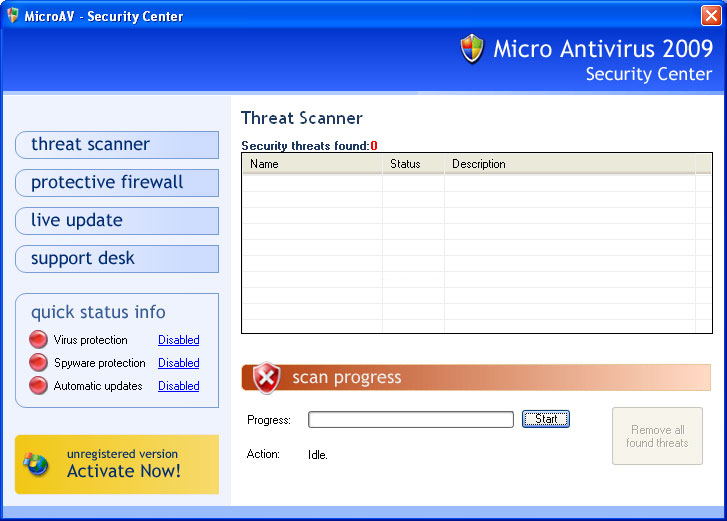Click the scan Progress bar

click(411, 419)
